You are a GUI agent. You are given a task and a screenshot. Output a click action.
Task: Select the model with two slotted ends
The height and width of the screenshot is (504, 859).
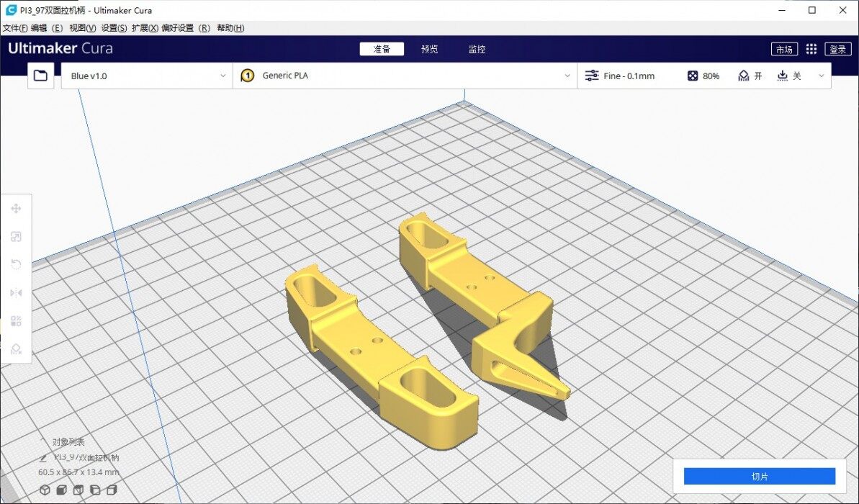click(382, 357)
